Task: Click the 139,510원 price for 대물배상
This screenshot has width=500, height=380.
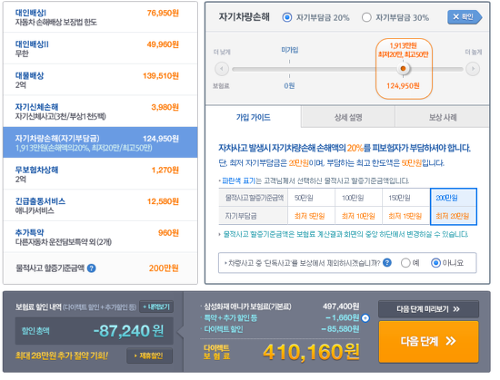Action: (161, 76)
